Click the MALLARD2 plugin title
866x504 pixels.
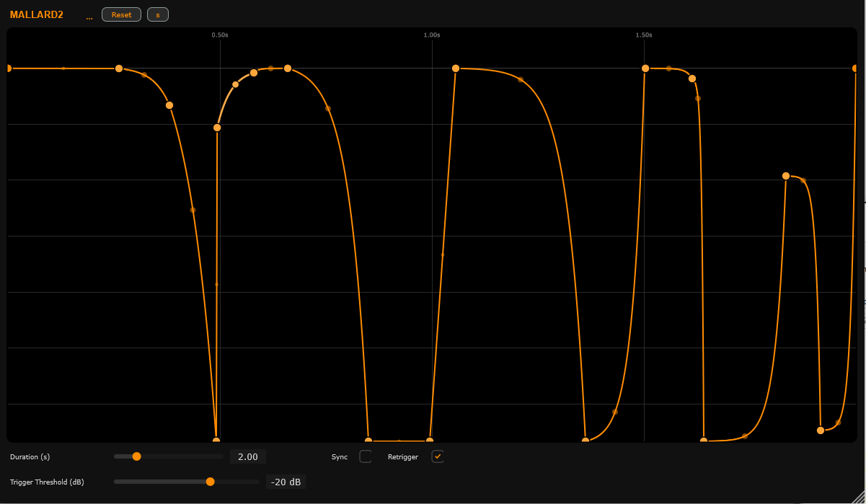(x=37, y=14)
